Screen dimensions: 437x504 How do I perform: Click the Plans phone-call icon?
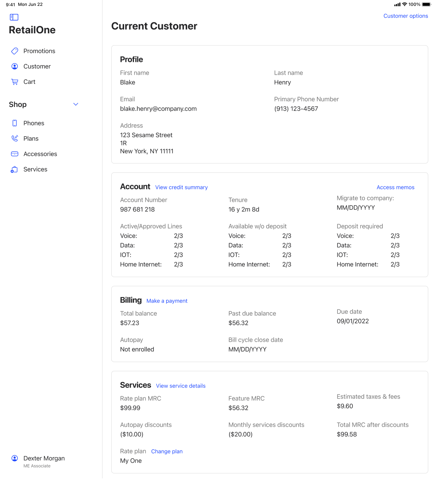(x=15, y=138)
